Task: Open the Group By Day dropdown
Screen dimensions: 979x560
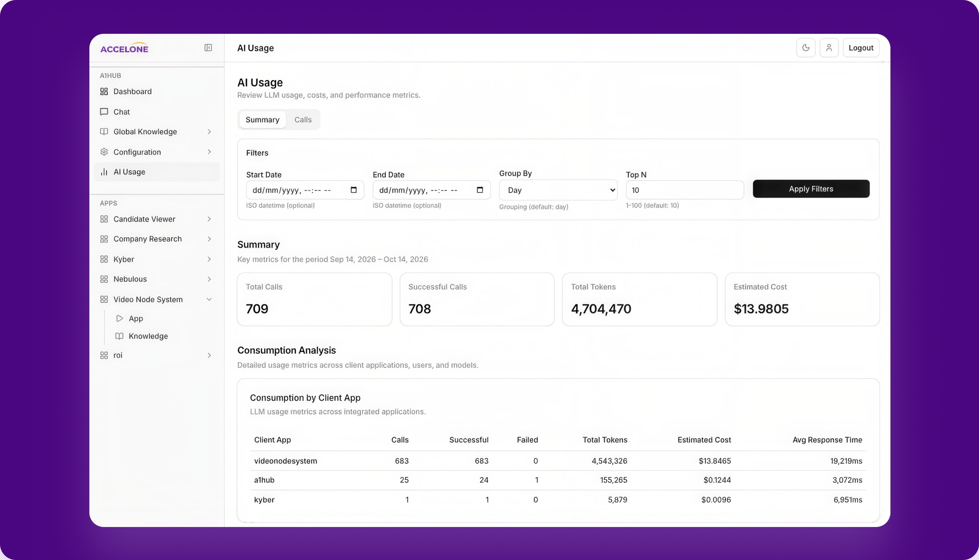Action: [558, 190]
